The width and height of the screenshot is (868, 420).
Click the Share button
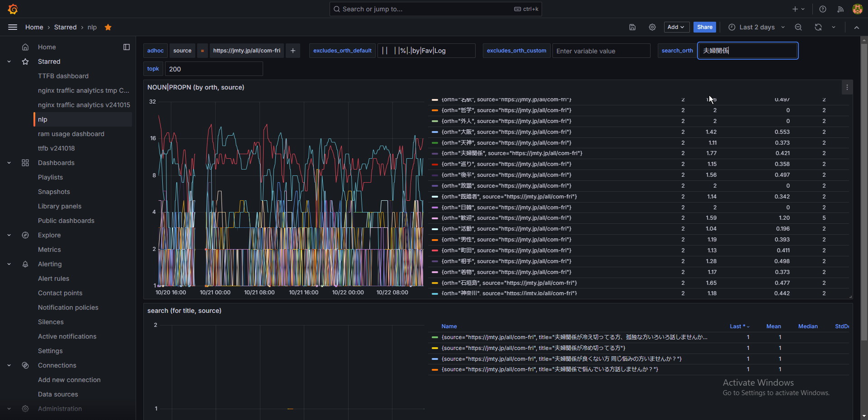coord(704,27)
